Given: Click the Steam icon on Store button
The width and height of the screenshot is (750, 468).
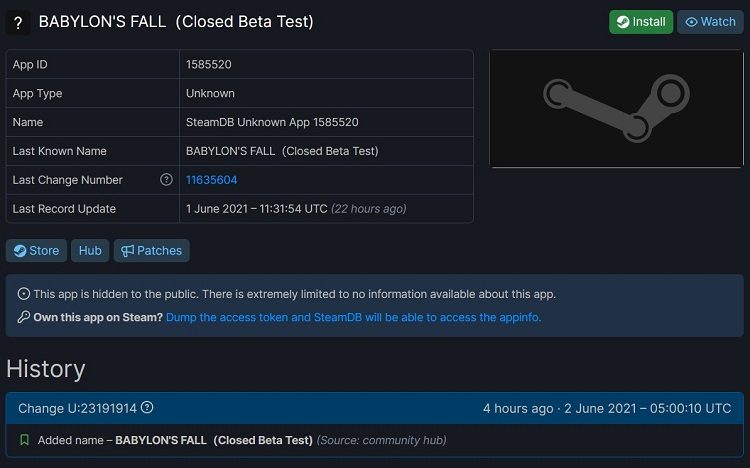Looking at the screenshot, I should 20,251.
